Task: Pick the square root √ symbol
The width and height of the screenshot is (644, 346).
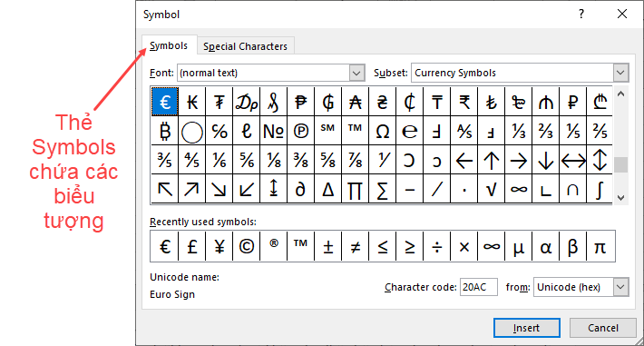Action: (x=492, y=189)
